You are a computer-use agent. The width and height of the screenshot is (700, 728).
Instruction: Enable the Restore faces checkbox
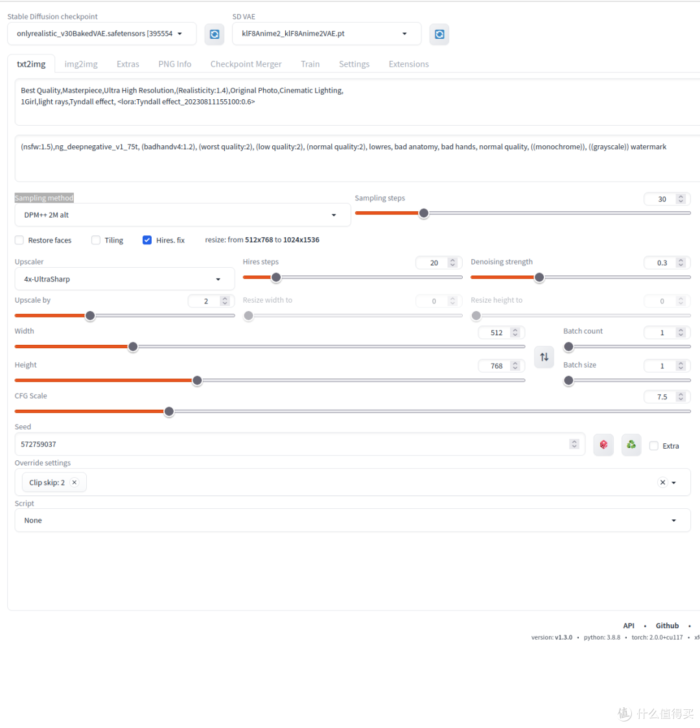tap(19, 240)
